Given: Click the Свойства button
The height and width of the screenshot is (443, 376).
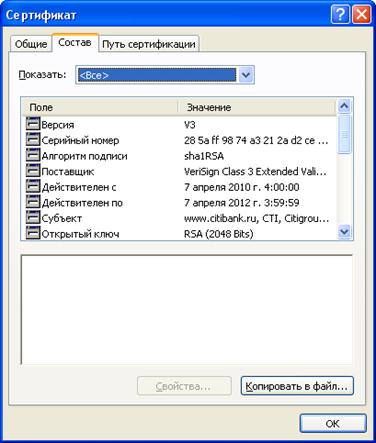Looking at the screenshot, I should [x=184, y=386].
